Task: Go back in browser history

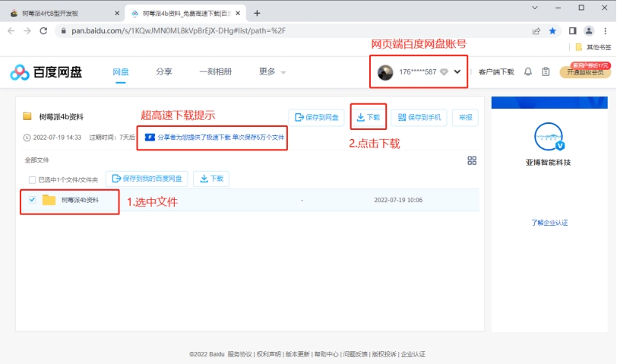Action: 11,30
